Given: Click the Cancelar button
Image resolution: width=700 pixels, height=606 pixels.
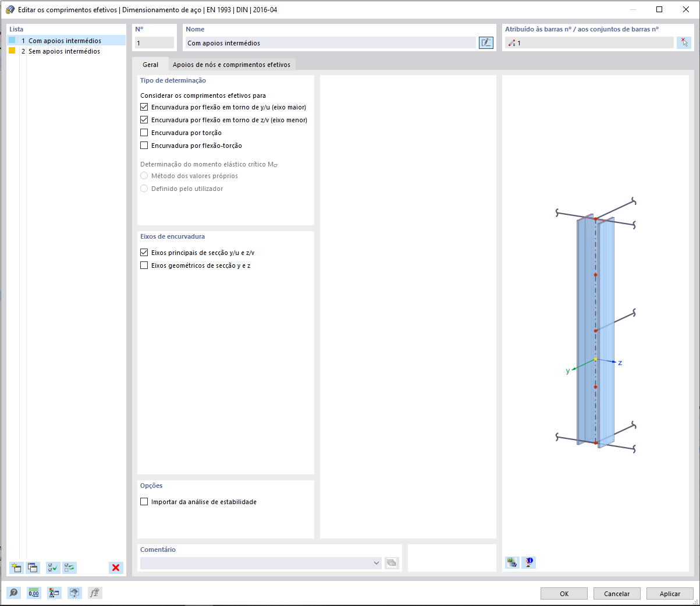Looking at the screenshot, I should (617, 593).
